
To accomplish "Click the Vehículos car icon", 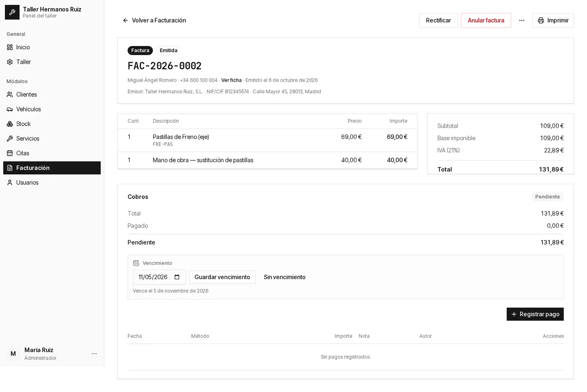I will click(x=10, y=109).
